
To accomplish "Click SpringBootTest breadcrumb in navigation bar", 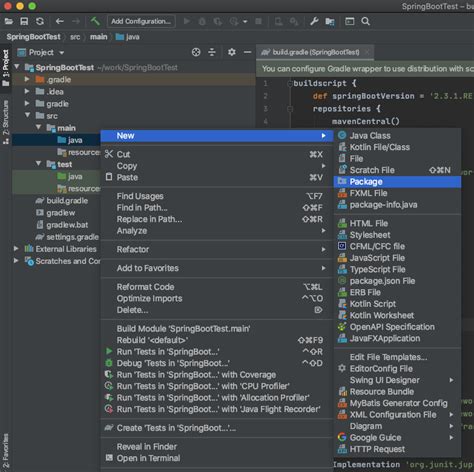I will pos(34,37).
